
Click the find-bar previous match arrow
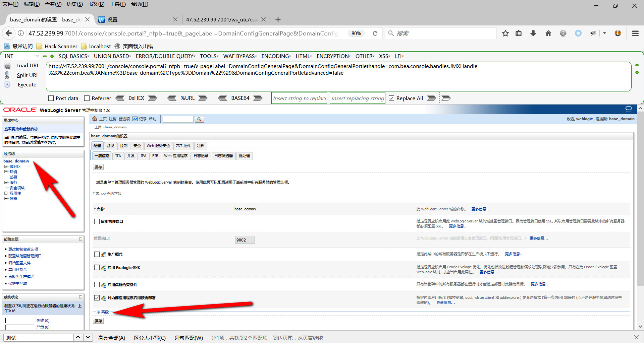pos(78,337)
